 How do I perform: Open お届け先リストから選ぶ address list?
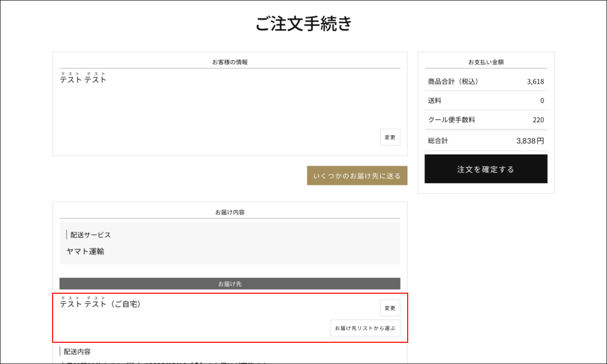click(365, 328)
